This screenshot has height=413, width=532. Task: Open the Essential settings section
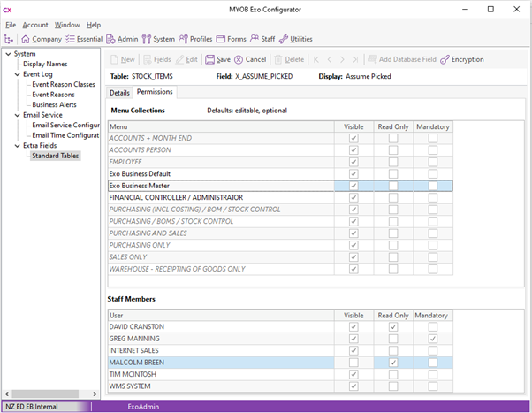84,40
